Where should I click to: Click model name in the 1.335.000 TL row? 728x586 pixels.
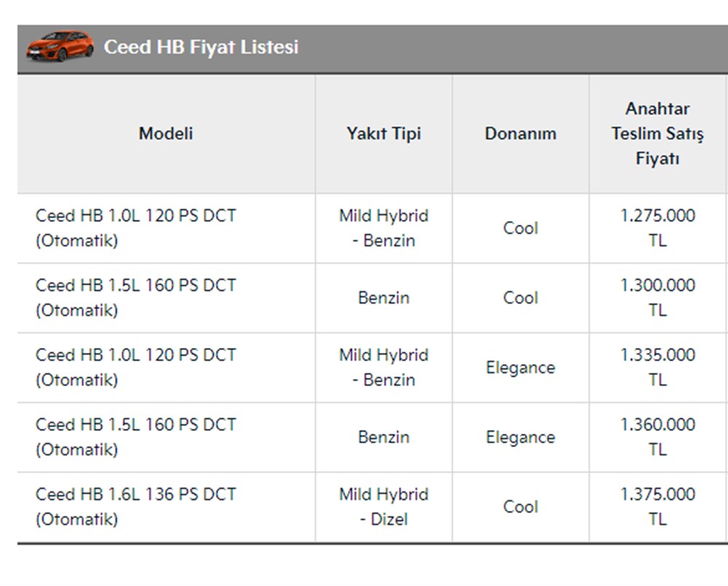(135, 368)
